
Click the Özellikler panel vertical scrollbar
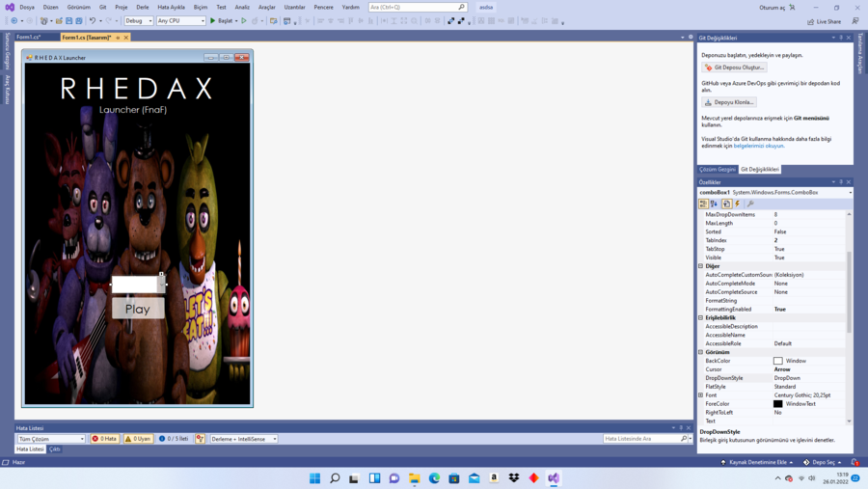[x=849, y=292]
